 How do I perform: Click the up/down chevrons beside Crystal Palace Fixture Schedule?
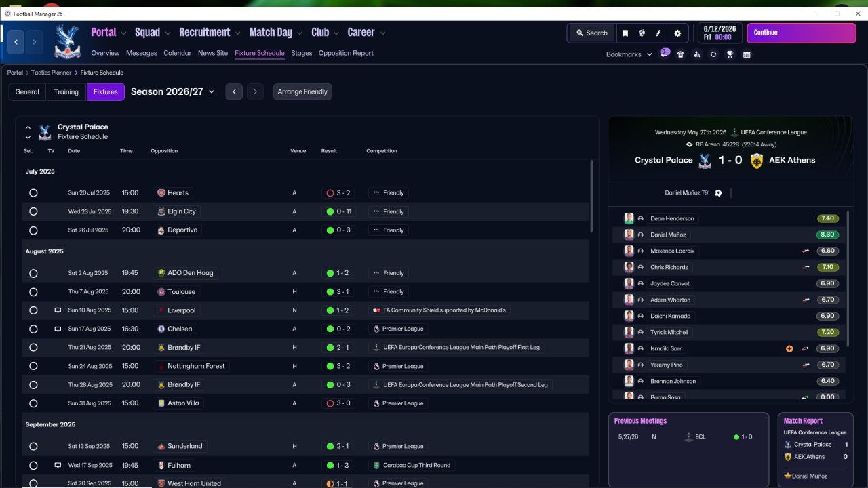(x=28, y=132)
